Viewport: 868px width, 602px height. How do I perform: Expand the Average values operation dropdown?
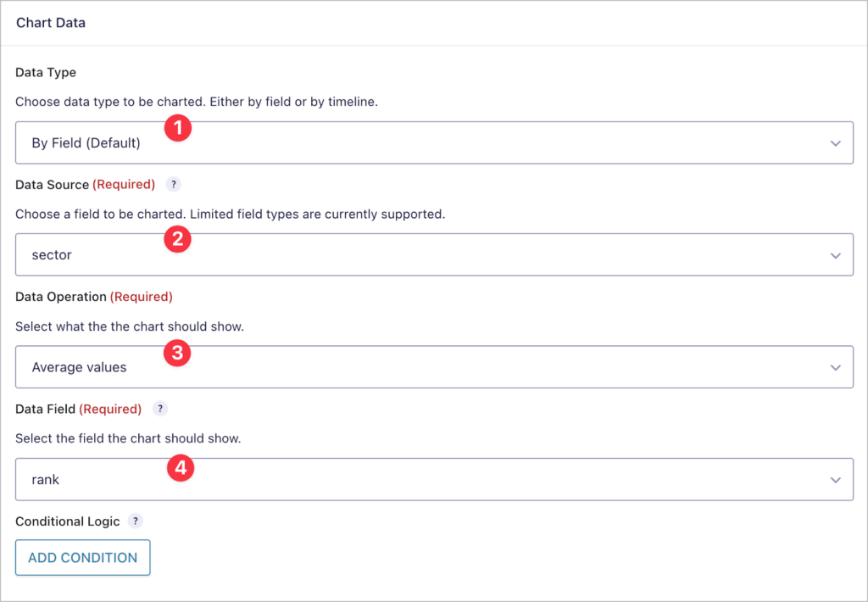424,366
